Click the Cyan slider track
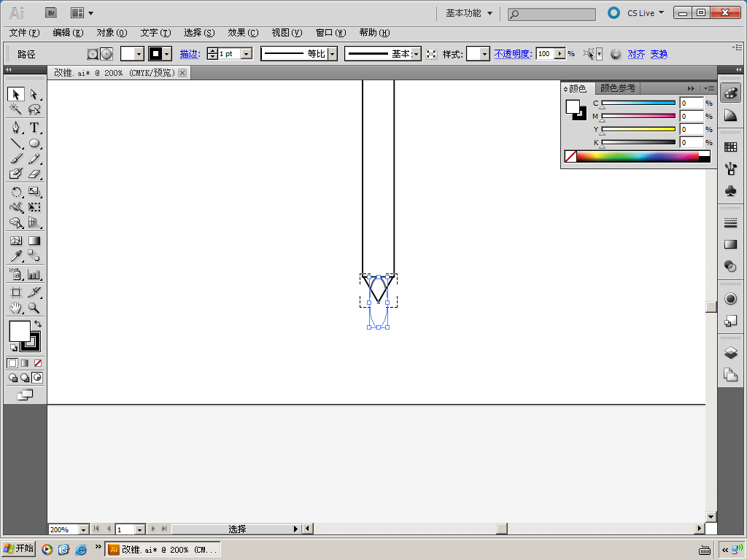Image resolution: width=747 pixels, height=560 pixels. 638,103
